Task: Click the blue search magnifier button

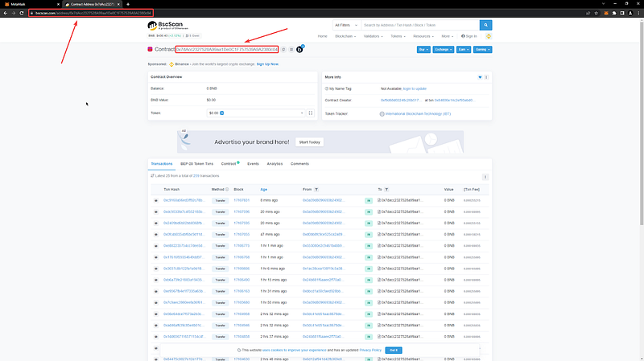Action: click(x=485, y=25)
